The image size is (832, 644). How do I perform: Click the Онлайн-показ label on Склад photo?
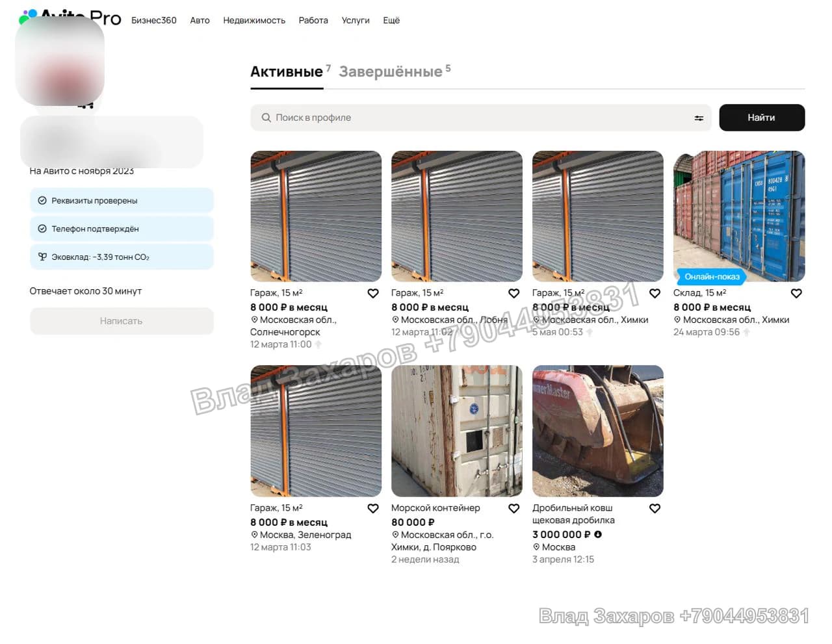tap(712, 276)
